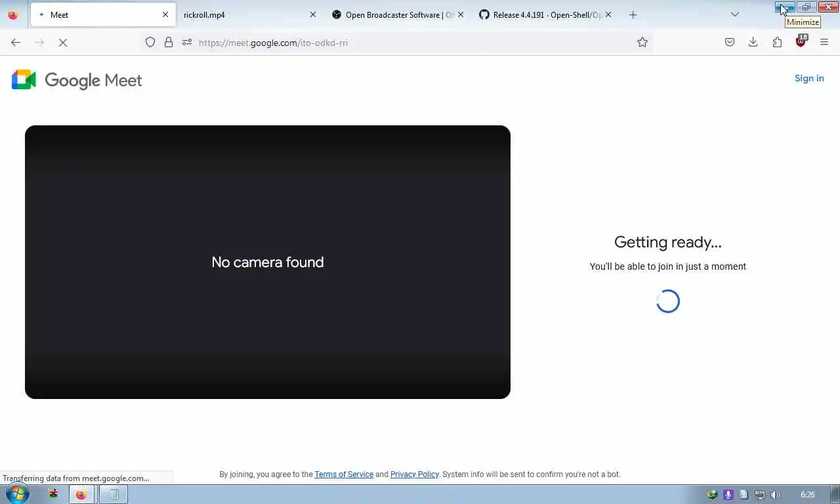Open the volume control in system tray

coord(776,495)
